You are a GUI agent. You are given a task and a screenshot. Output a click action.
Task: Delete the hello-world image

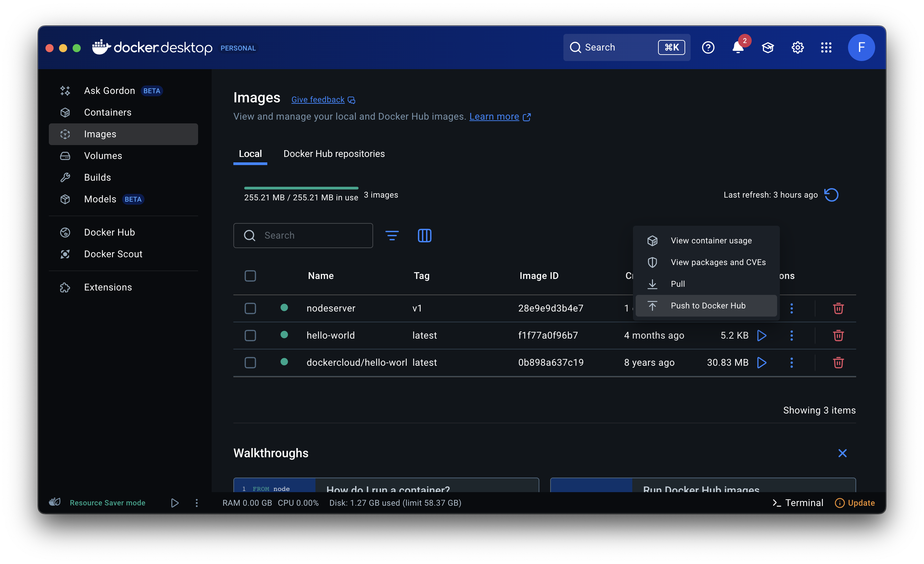point(839,336)
